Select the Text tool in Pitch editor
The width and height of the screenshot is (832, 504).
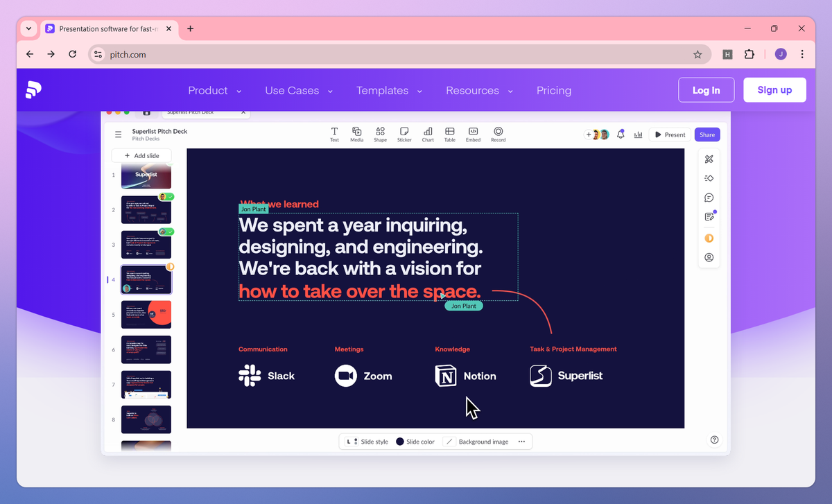point(334,134)
